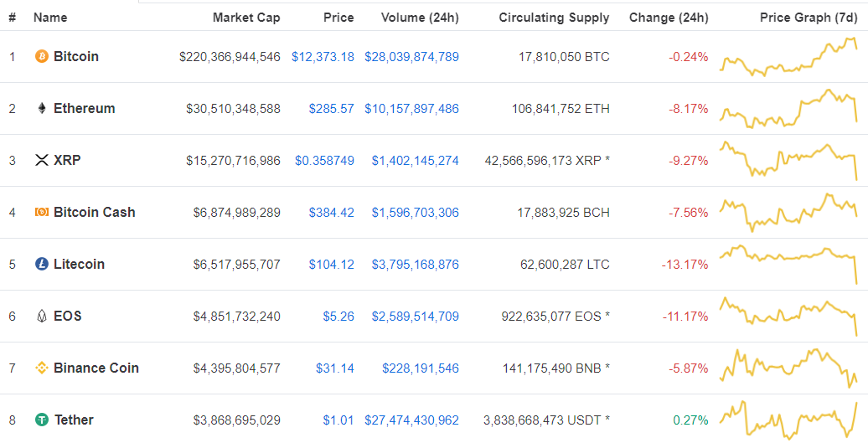Open Bitcoin price link $12,373.18
The height and width of the screenshot is (443, 868).
[323, 57]
